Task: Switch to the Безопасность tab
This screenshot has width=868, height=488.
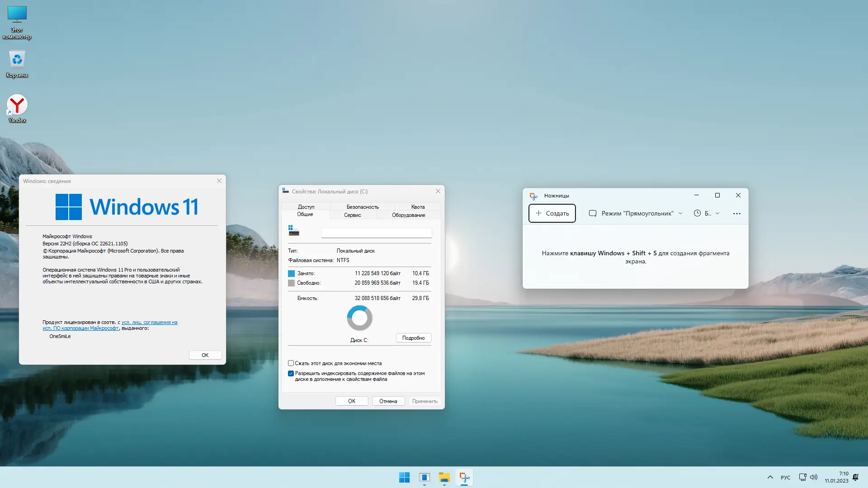Action: [x=363, y=207]
